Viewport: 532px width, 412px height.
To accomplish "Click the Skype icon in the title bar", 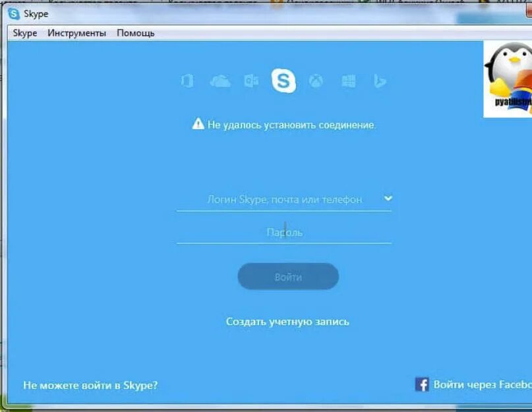I will tap(14, 14).
